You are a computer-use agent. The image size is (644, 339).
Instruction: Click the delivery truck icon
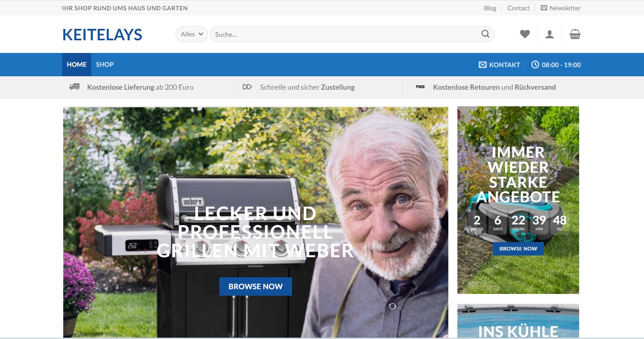coord(74,87)
